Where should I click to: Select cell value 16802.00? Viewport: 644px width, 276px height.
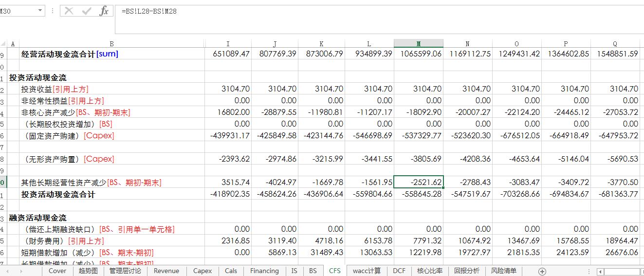coord(228,112)
